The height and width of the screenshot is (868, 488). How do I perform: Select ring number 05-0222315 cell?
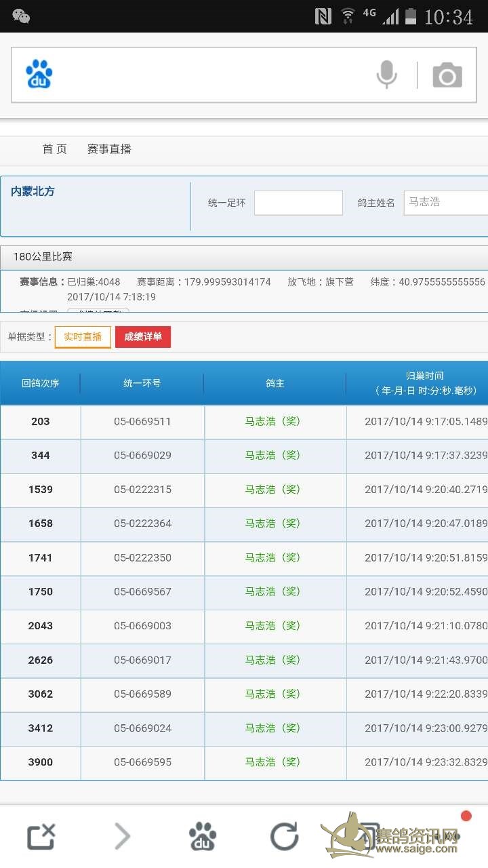coord(142,490)
